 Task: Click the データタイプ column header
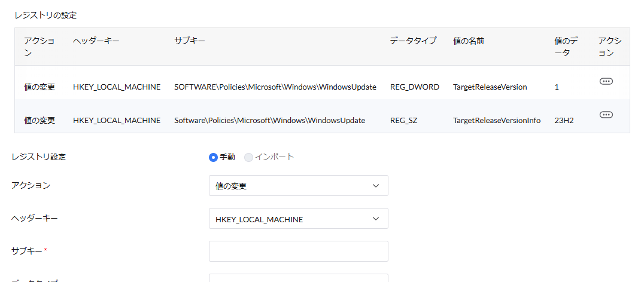[x=413, y=41]
